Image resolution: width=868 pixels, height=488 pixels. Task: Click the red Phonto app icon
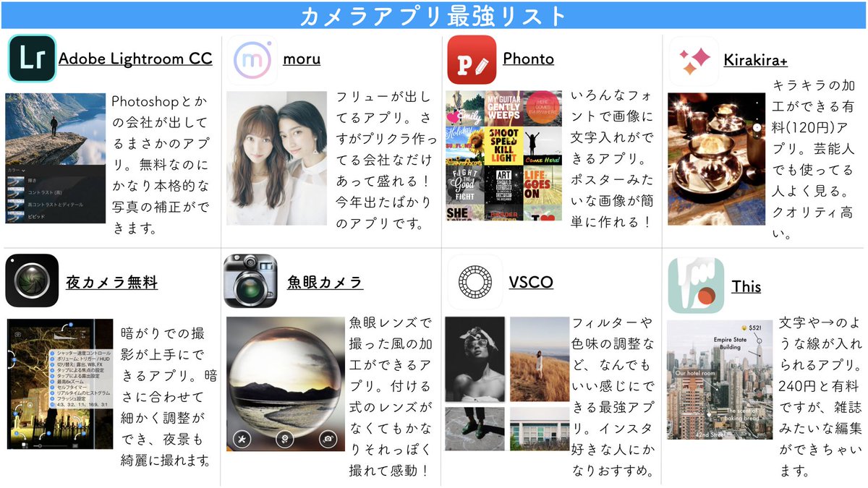coord(472,60)
